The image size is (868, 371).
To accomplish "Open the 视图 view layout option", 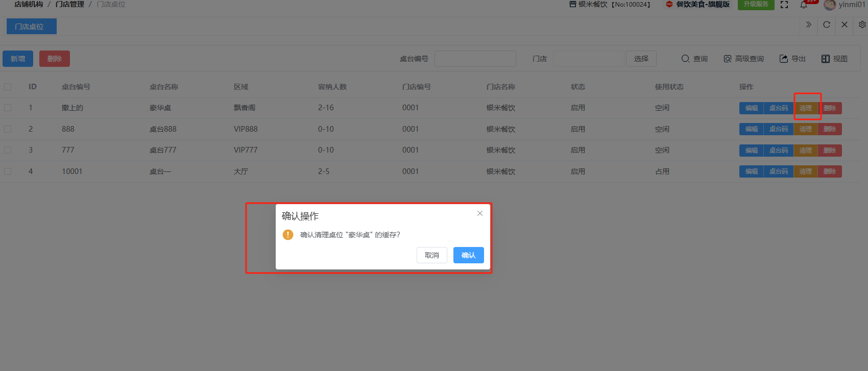I will click(834, 59).
